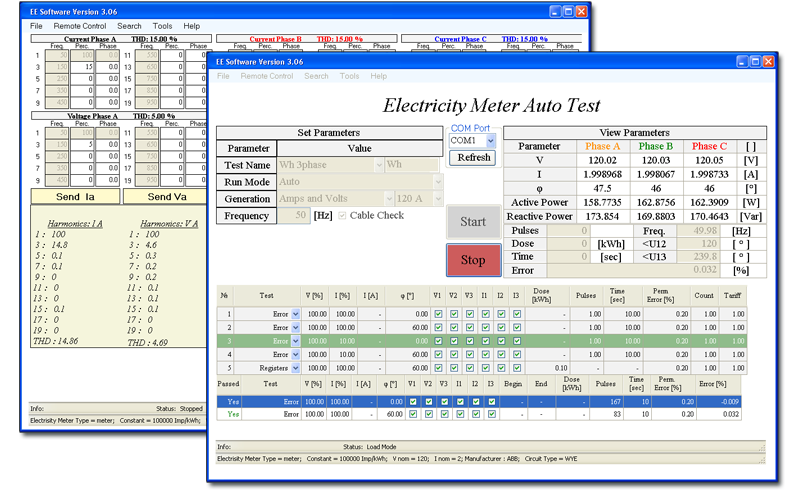Click Status: Load Mode in the status bar
Image resolution: width=800 pixels, height=492 pixels.
pos(369,447)
